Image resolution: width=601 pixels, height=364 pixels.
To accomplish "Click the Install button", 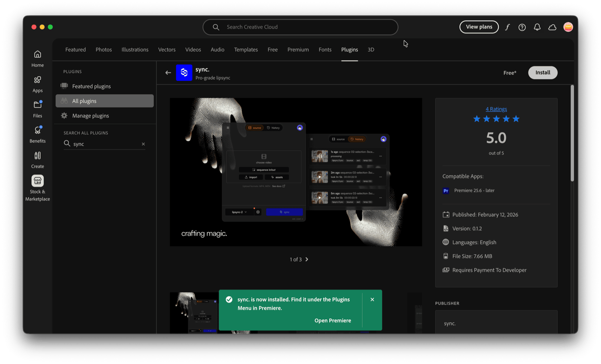I will pos(542,72).
